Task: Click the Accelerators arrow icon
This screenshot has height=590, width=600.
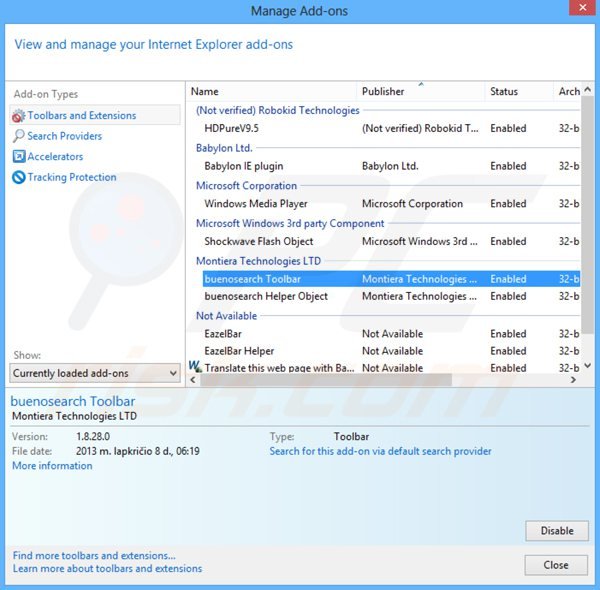Action: click(x=18, y=157)
